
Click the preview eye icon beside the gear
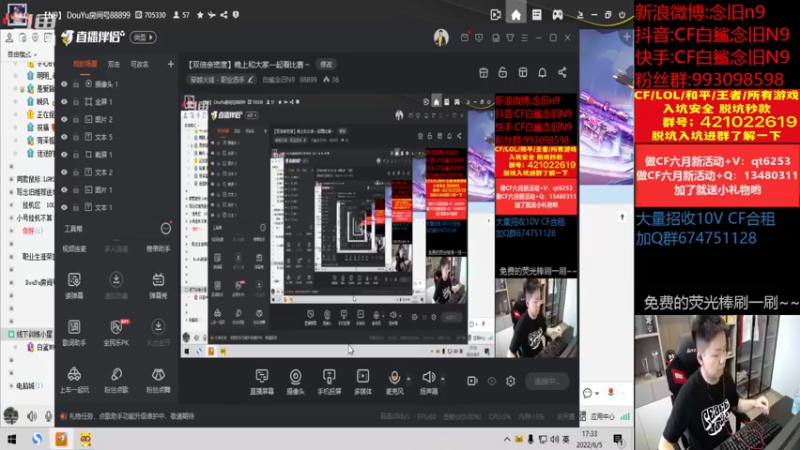tap(491, 381)
